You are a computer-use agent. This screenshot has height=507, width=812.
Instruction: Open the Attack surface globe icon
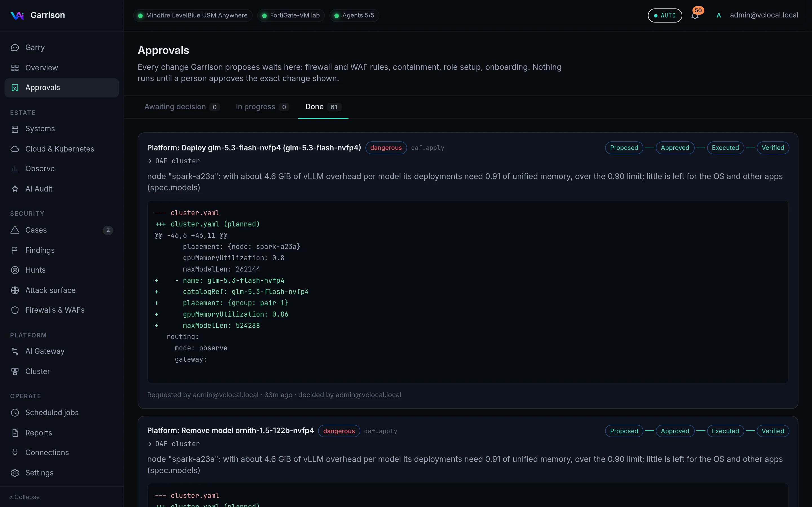click(15, 290)
